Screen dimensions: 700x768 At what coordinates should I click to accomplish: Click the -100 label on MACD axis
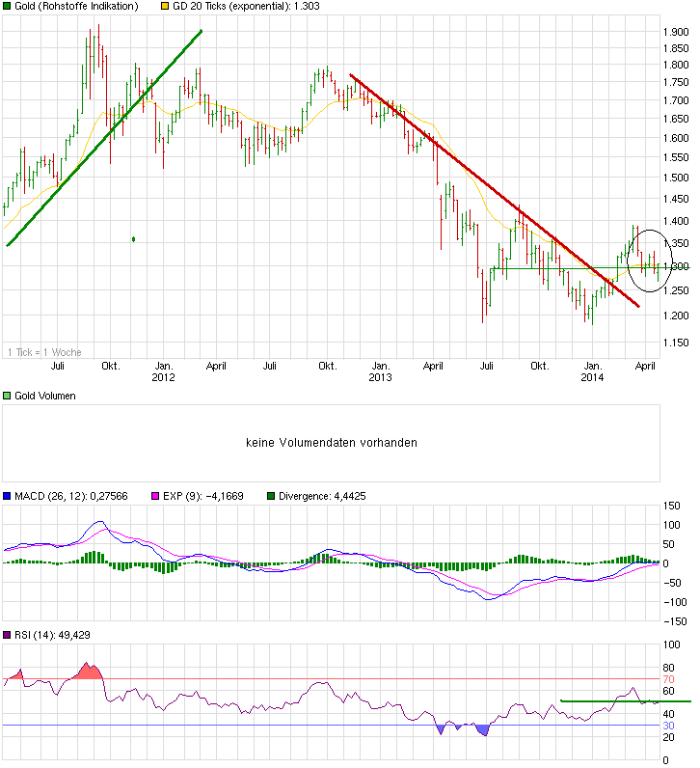[x=675, y=602]
